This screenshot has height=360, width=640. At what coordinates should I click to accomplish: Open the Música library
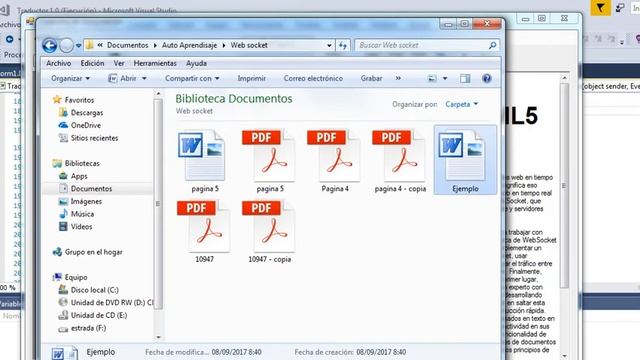click(82, 214)
